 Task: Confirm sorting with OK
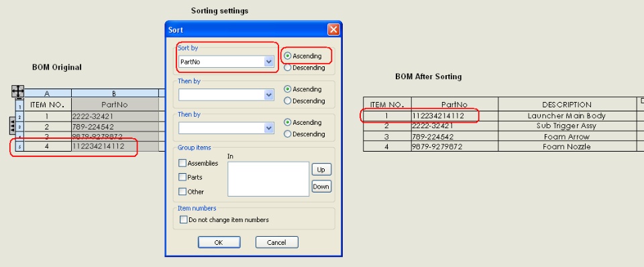(x=219, y=242)
